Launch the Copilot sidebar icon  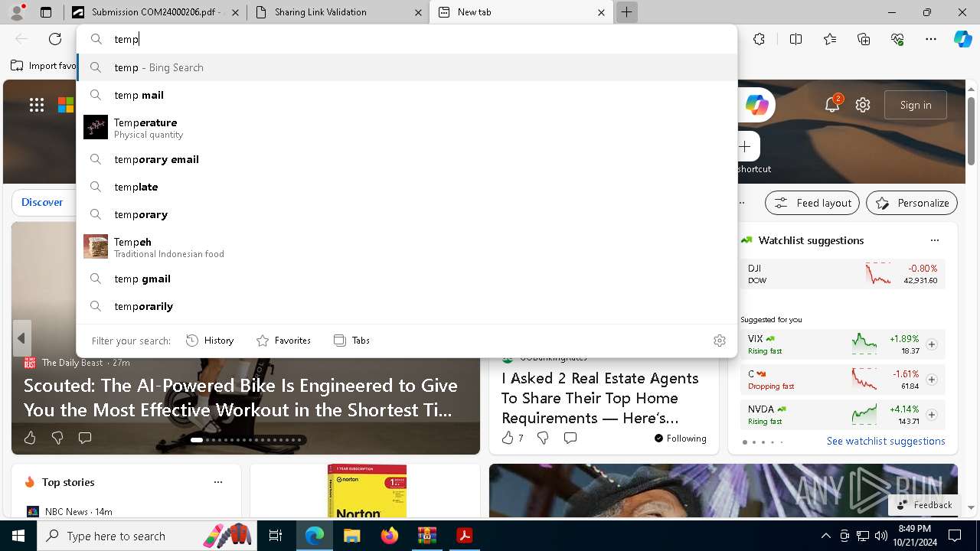tap(962, 39)
